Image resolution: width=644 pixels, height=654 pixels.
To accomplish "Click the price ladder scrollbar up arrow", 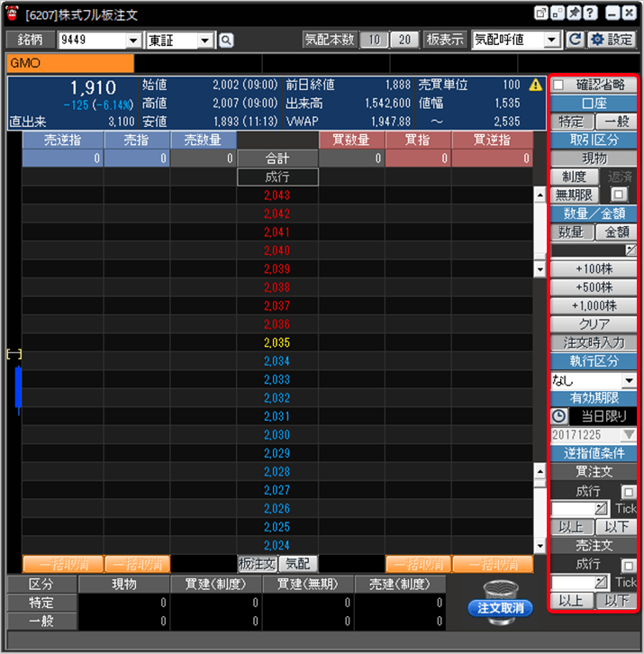I will click(540, 194).
